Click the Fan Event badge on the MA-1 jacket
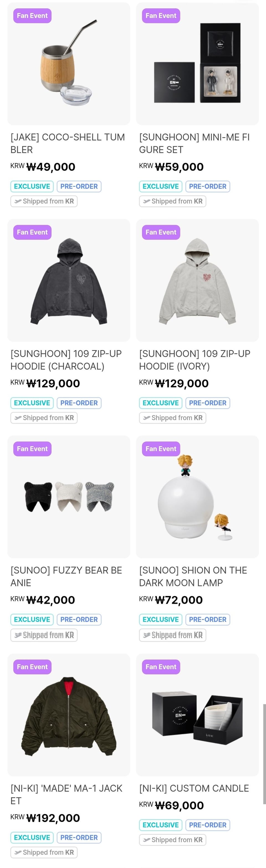Screen dimensions: 266x868 (32, 667)
